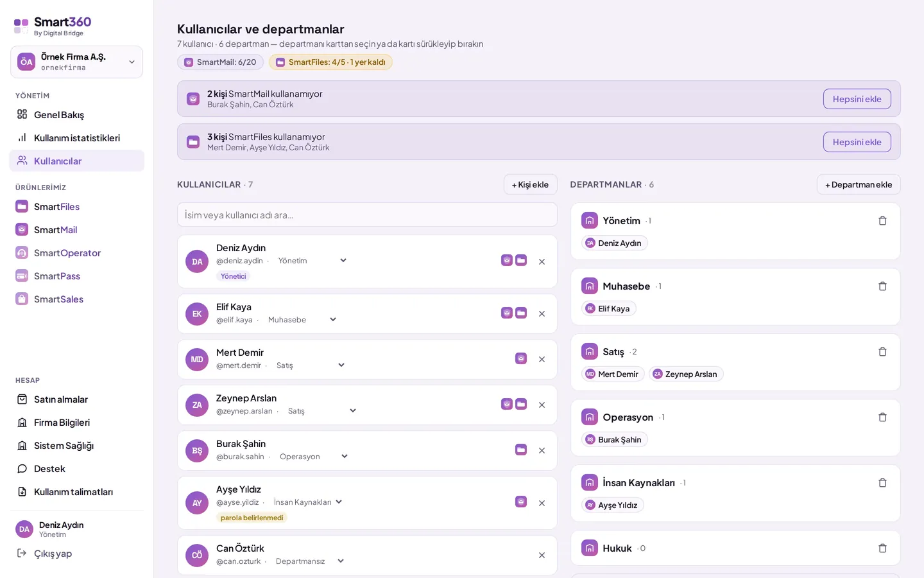
Task: Remove the Operasyon department via trash icon
Action: [882, 417]
